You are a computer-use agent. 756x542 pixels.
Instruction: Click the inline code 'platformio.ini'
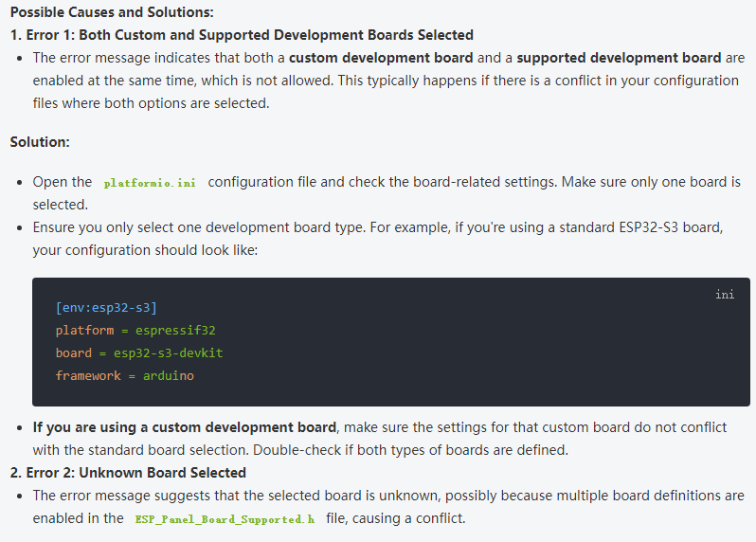(150, 183)
